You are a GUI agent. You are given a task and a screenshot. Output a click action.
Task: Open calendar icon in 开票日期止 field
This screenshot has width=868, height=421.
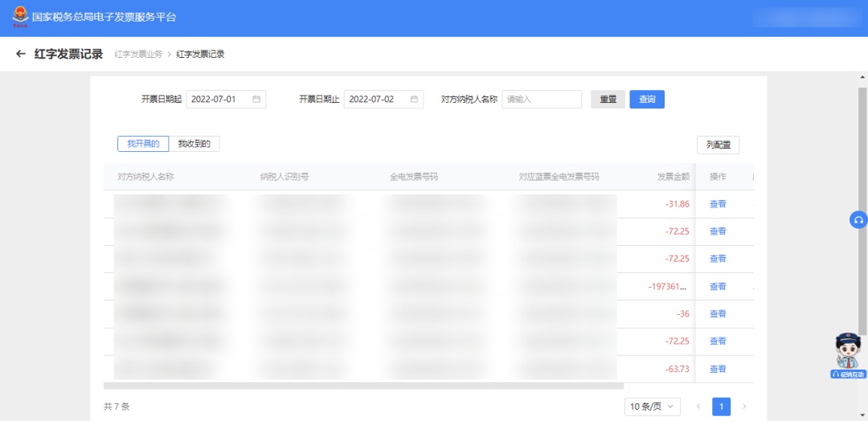[x=414, y=100]
